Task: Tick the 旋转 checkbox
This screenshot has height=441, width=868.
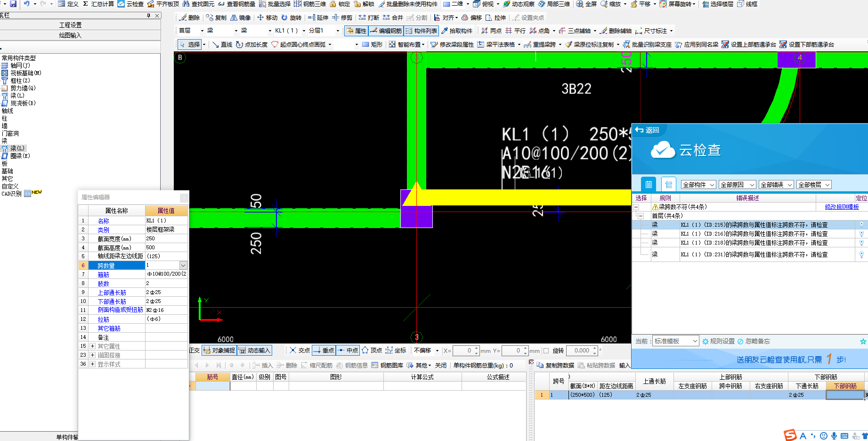Action: pos(546,351)
